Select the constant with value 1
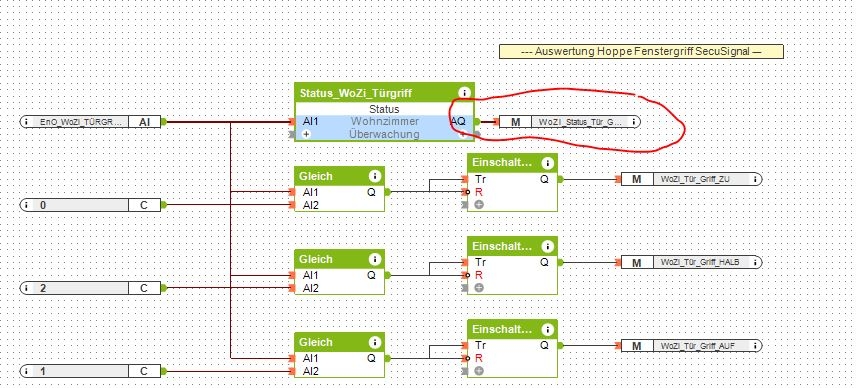856x388 pixels. 91,371
